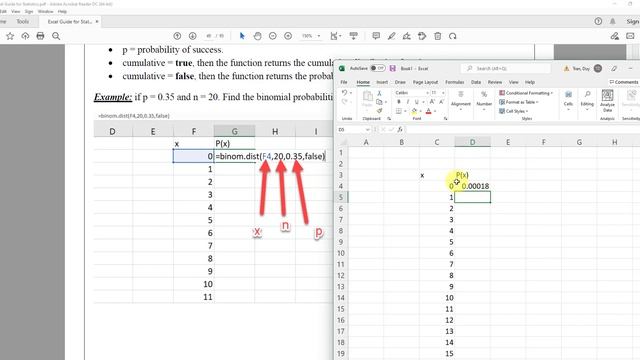Toggle Italic formatting in Excel
Viewport: 640px width, 360px height.
point(407,102)
